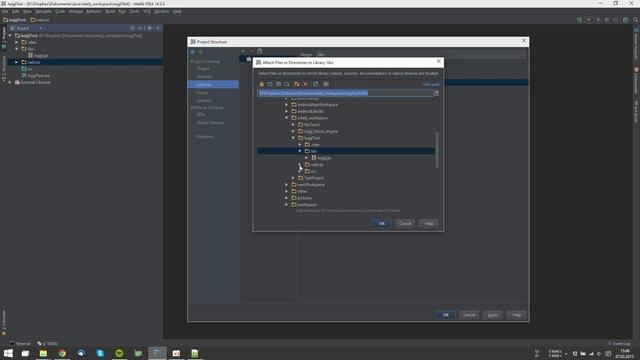Click Apply in Project Structure dialog
Image resolution: width=640 pixels, height=360 pixels.
click(x=493, y=315)
